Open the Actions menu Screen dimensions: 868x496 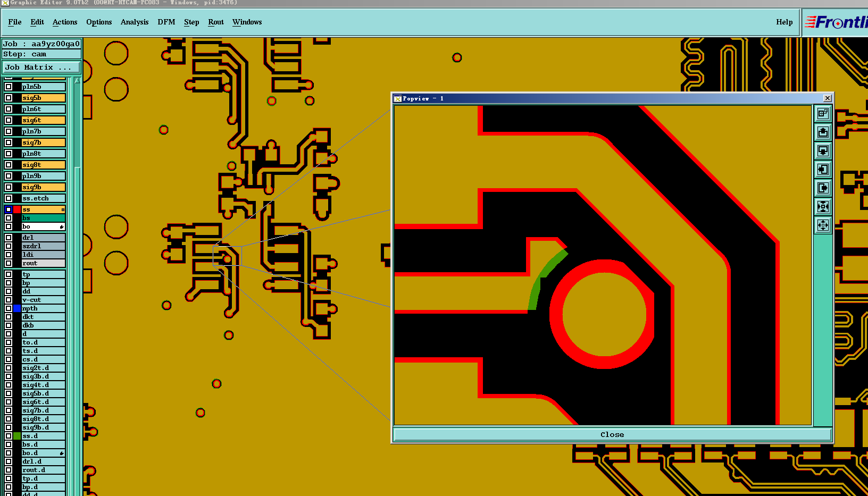pos(65,22)
